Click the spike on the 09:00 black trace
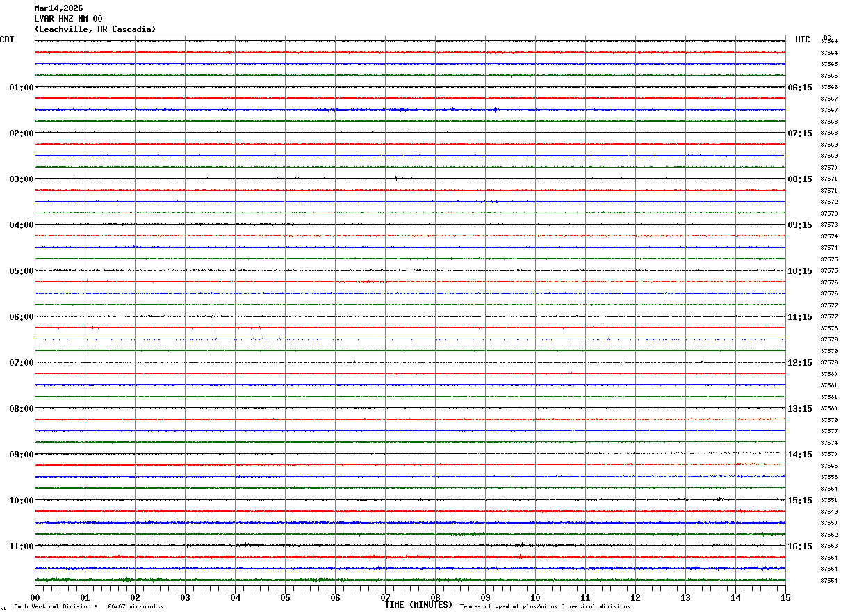This screenshot has height=616, width=841. (x=384, y=452)
